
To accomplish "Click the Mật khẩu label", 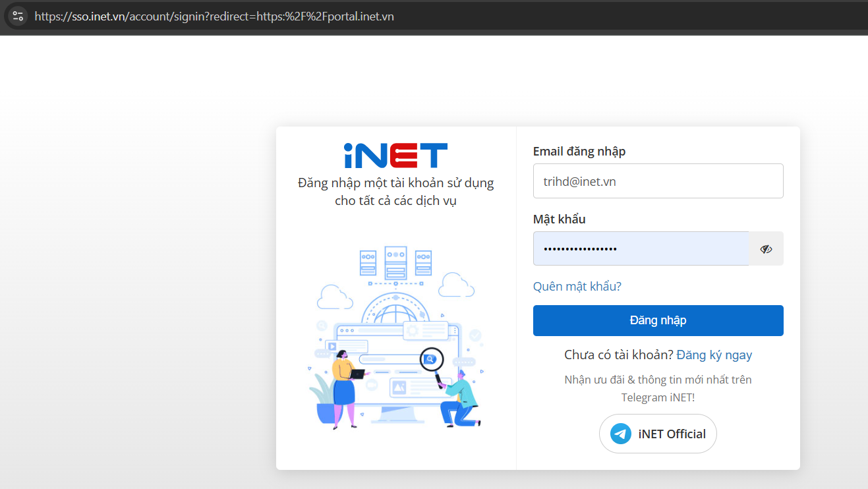I will (x=559, y=219).
